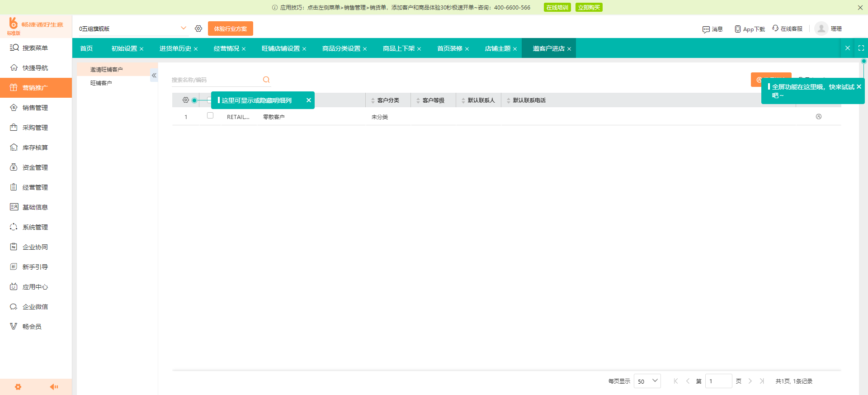Open 企业协同 sidebar menu
Viewport: 868px width, 395px height.
(x=36, y=247)
